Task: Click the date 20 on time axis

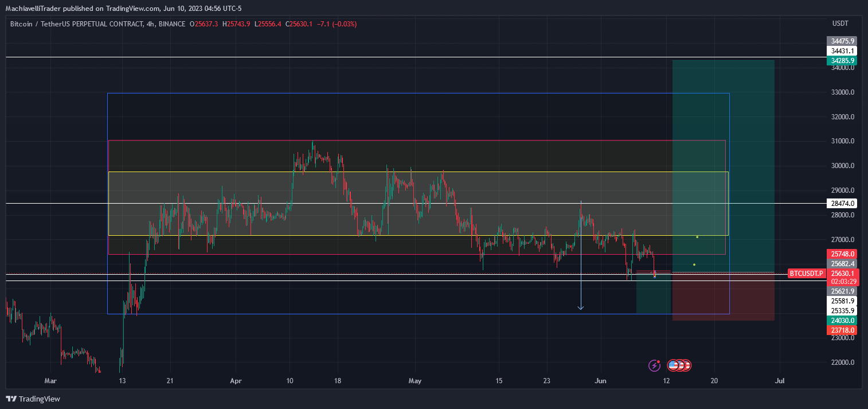Action: pos(714,380)
